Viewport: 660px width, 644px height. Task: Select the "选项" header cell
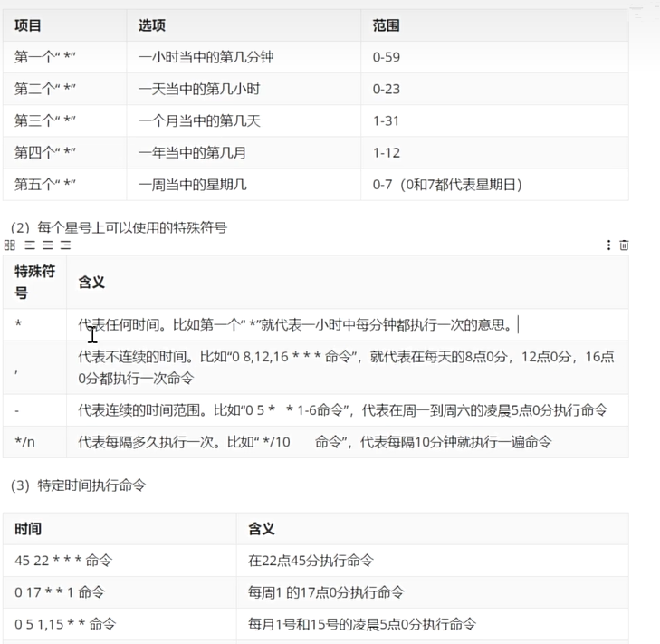[244, 25]
